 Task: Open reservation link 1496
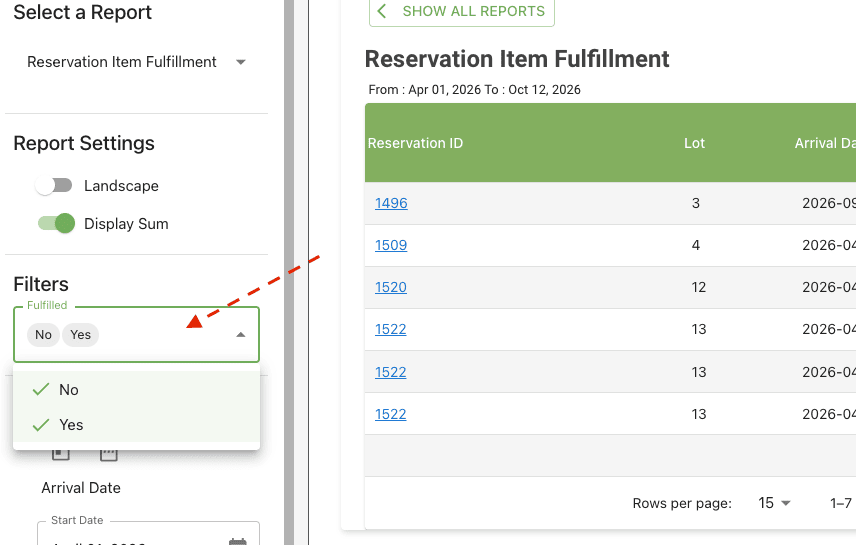(391, 203)
